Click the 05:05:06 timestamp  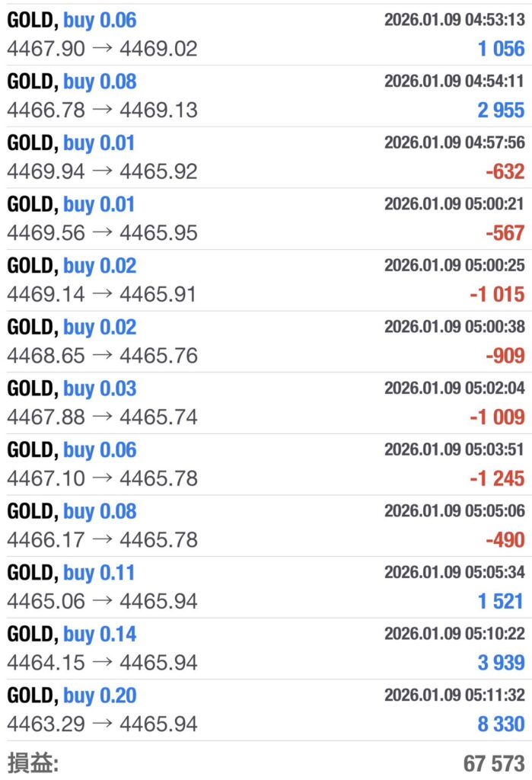coord(454,511)
